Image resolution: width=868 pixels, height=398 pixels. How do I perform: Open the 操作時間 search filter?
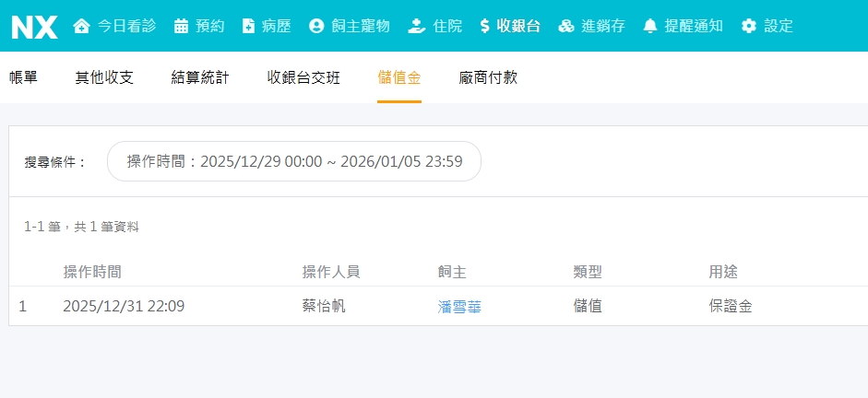coord(294,162)
